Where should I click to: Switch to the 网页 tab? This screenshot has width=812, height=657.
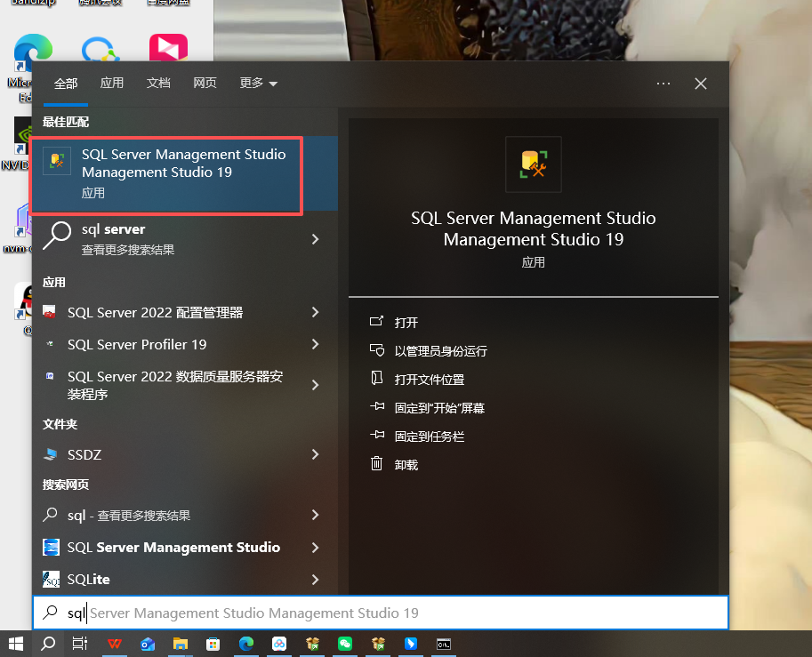click(205, 83)
